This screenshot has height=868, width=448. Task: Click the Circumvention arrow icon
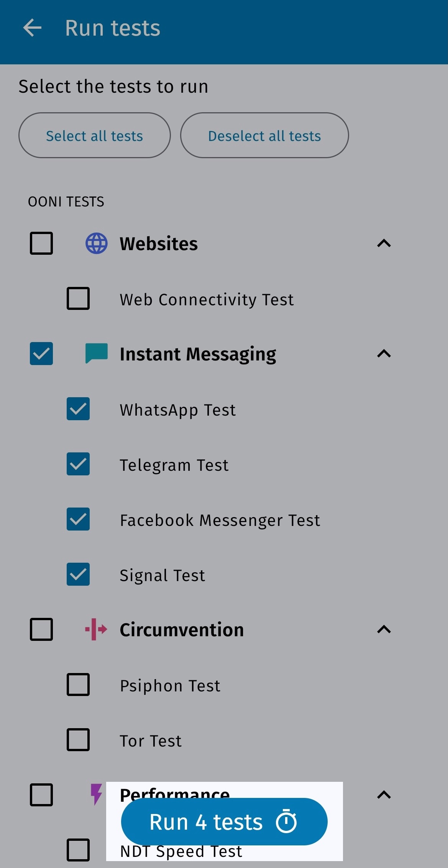(96, 629)
